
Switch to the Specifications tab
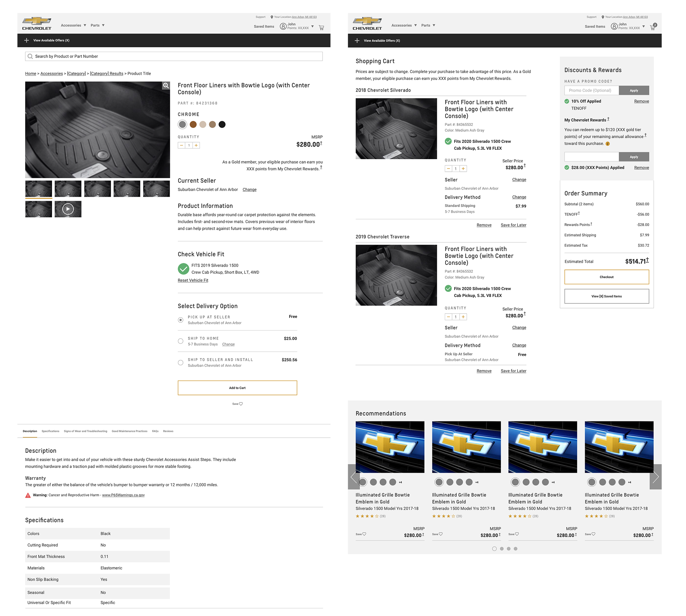tap(50, 431)
